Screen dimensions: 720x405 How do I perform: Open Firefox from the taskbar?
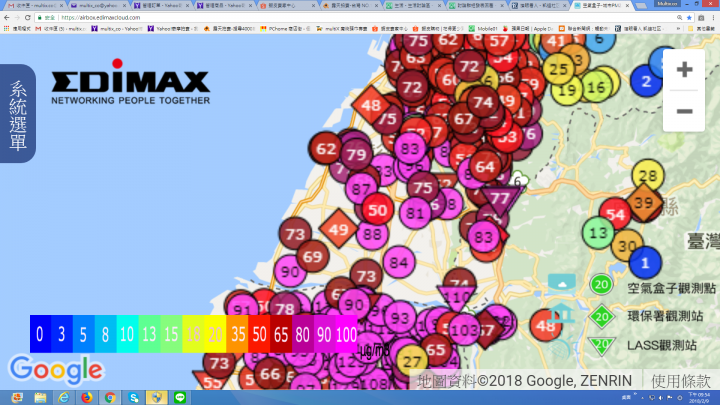(87, 397)
